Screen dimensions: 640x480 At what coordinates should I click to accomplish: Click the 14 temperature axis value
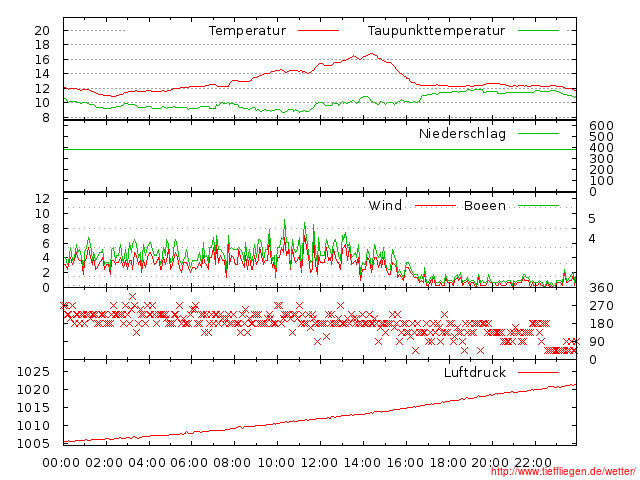pos(42,74)
